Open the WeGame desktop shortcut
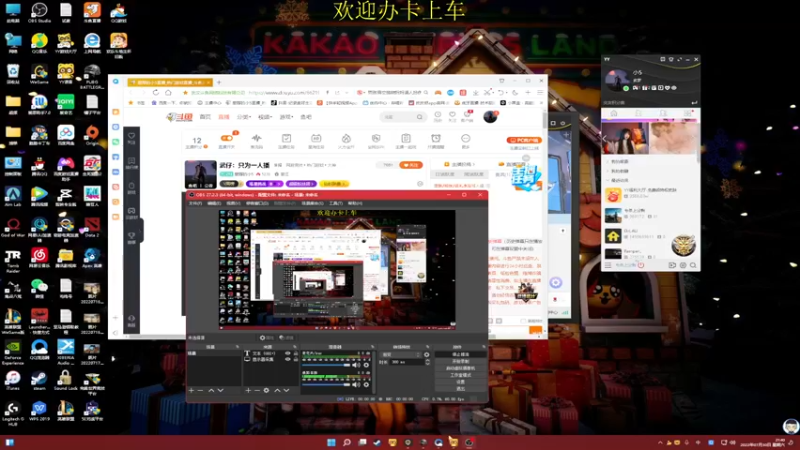This screenshot has width=800, height=450. [39, 74]
